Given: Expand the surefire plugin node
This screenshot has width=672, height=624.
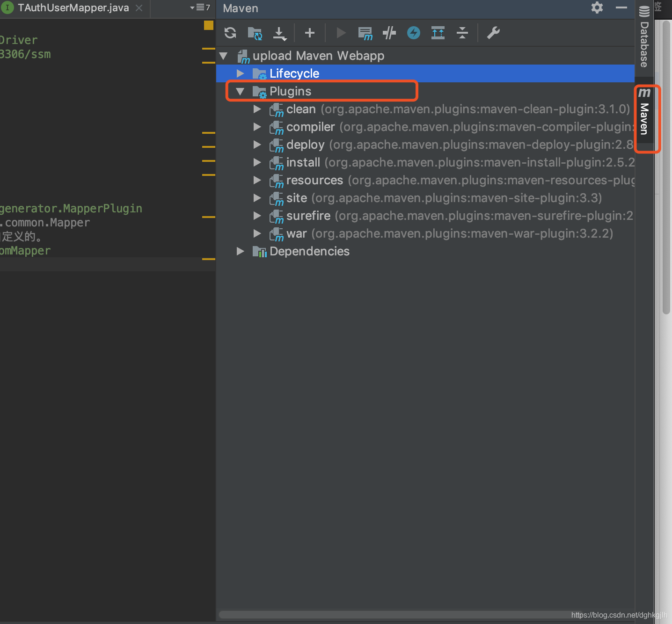Looking at the screenshot, I should 257,216.
